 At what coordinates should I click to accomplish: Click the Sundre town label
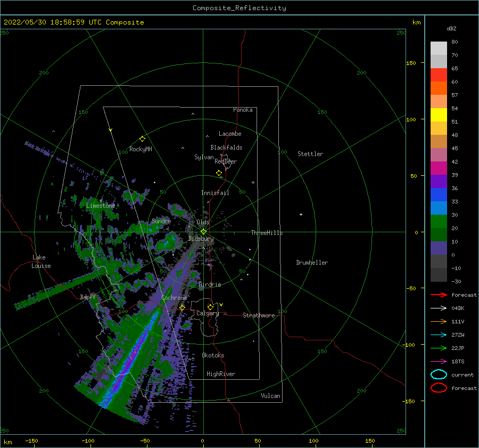161,221
